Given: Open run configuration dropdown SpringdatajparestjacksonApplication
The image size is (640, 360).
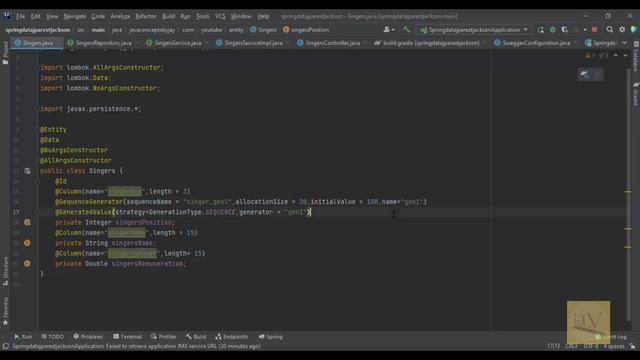Looking at the screenshot, I should (473, 30).
